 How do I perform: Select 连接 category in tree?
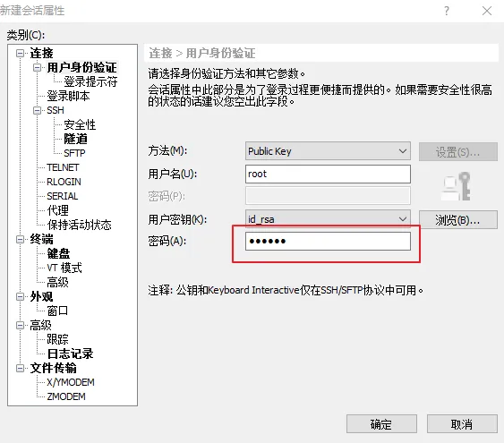[41, 53]
